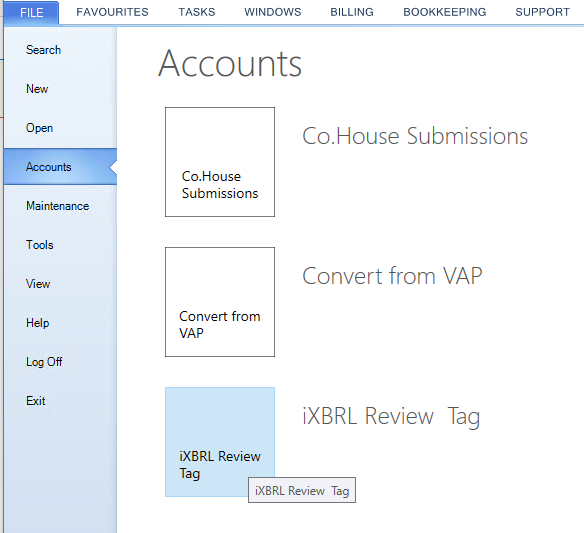Open the Maintenance menu entry

click(x=60, y=206)
